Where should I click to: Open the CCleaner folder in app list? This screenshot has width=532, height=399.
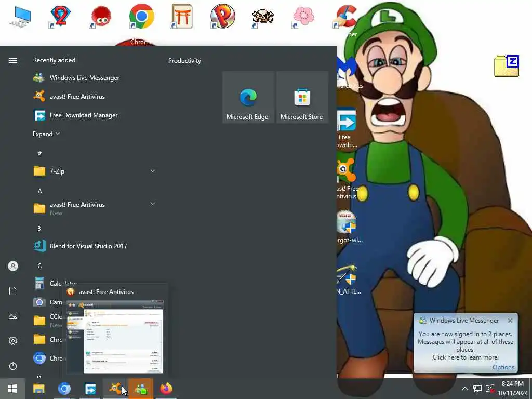coord(47,321)
